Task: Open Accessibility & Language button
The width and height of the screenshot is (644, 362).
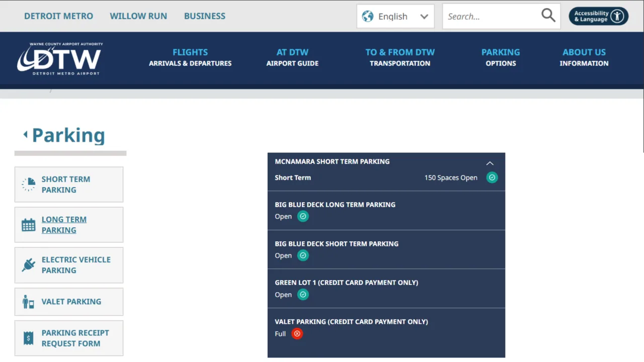Action: tap(599, 16)
